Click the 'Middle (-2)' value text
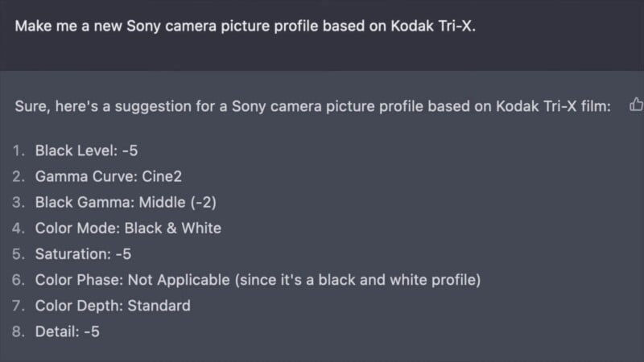 tap(177, 203)
